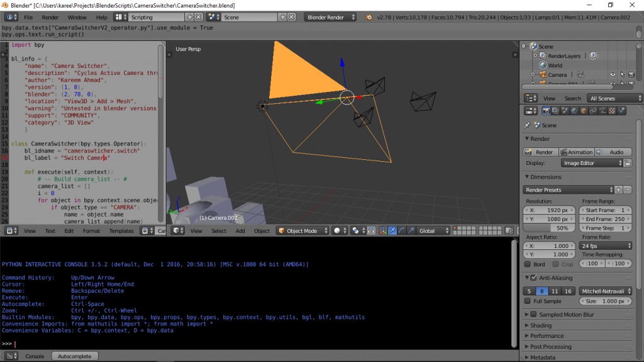The image size is (644, 362).
Task: Open the Info editor type selector
Action: click(x=11, y=17)
